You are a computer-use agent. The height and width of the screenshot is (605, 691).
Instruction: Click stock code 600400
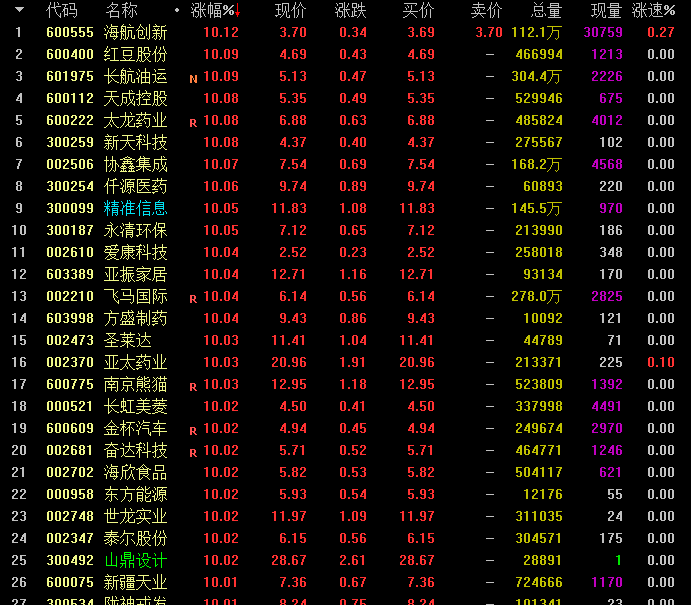[70, 54]
